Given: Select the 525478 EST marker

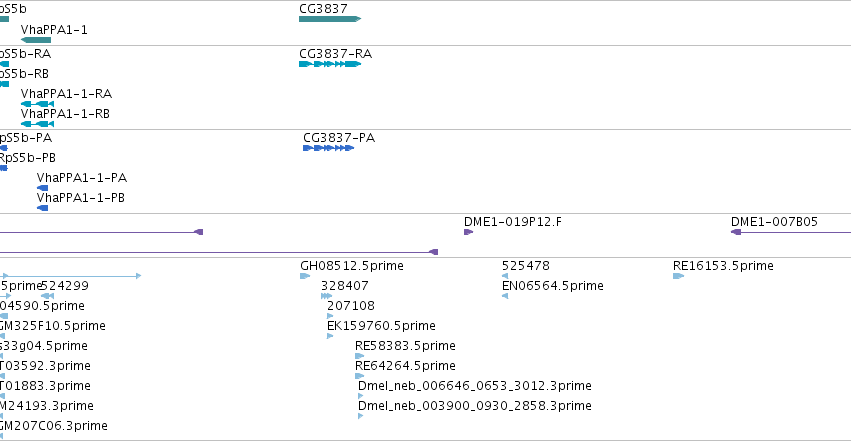Looking at the screenshot, I should click(505, 276).
